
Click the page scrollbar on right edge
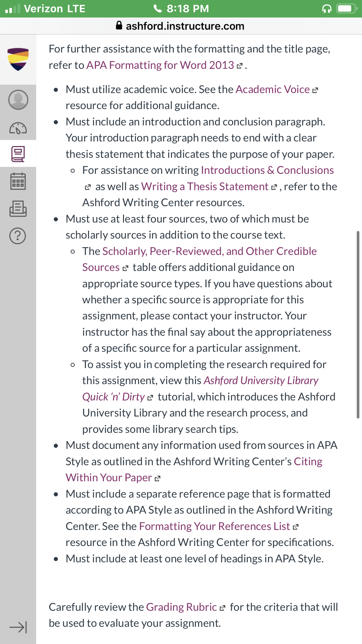[358, 325]
